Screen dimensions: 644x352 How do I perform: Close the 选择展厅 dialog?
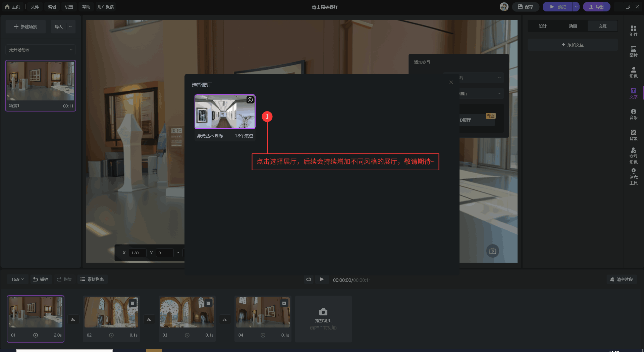(451, 82)
